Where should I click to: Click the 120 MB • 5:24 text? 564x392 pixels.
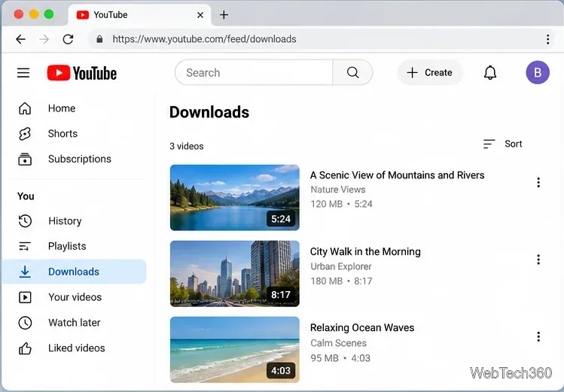342,204
